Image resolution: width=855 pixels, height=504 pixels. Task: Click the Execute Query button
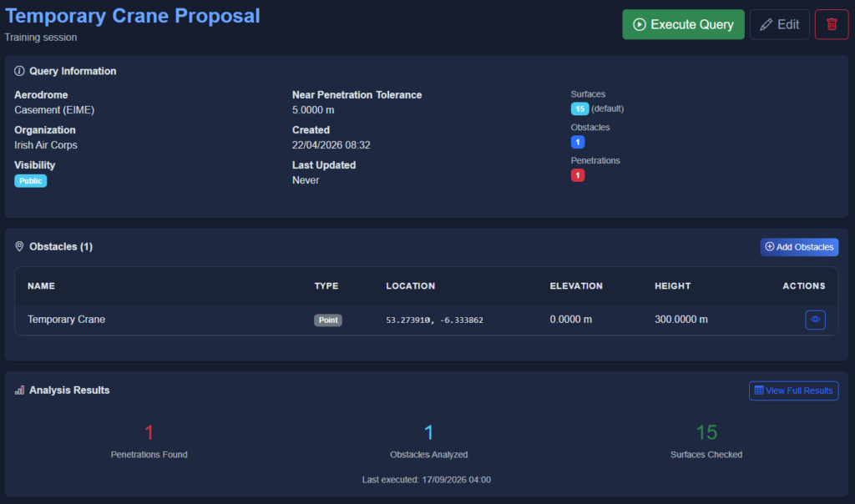[x=683, y=24]
